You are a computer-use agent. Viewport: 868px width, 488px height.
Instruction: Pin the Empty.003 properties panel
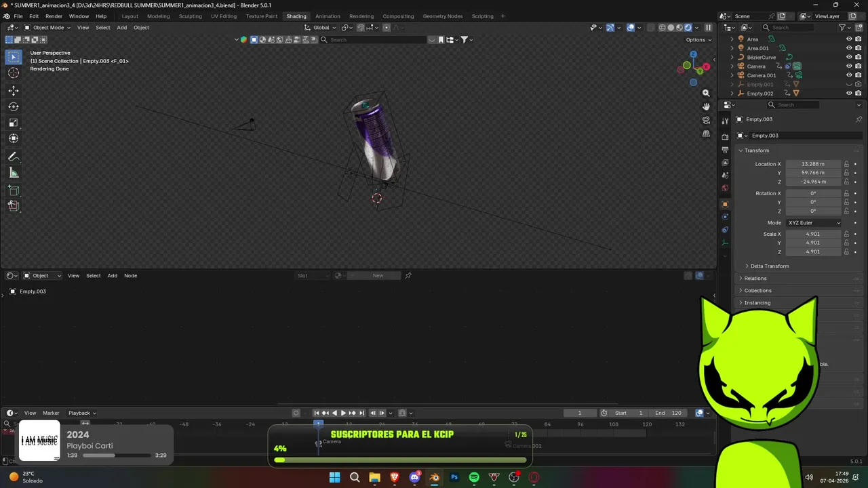click(859, 119)
